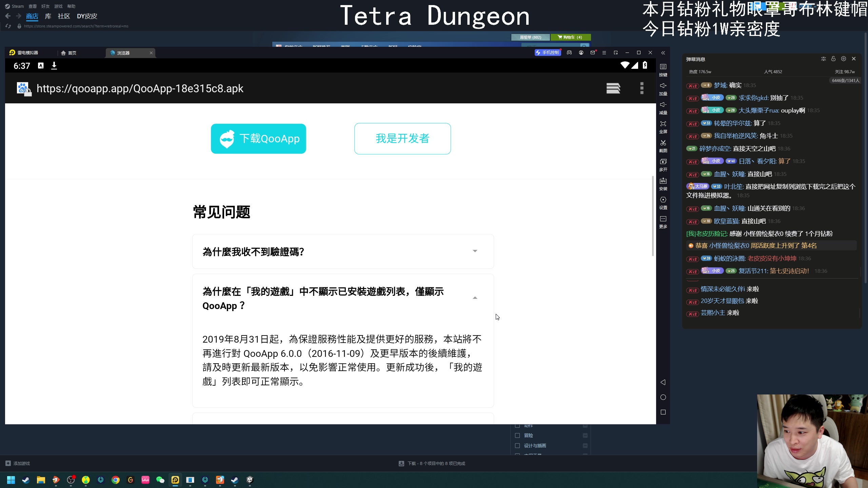Viewport: 868px width, 488px height.
Task: Close the 浏览器 emulator tab
Action: click(151, 53)
